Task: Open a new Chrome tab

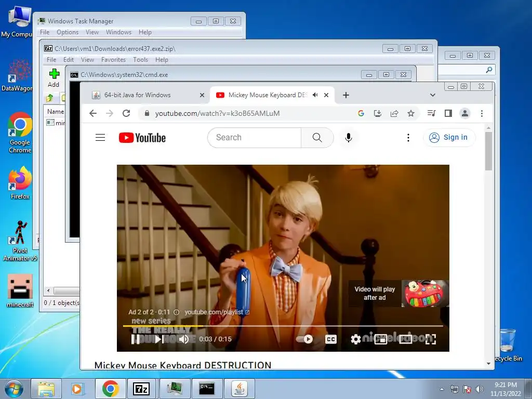Action: click(x=345, y=95)
